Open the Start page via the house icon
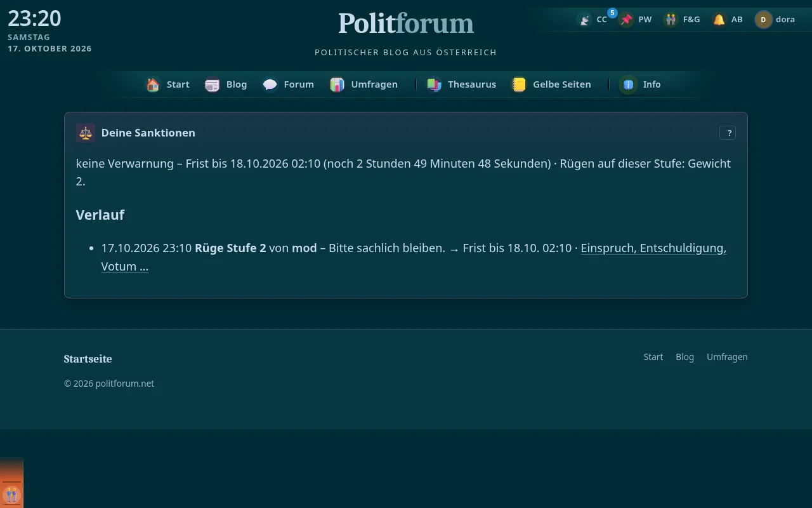Screen dimensions: 812x508 [153, 84]
